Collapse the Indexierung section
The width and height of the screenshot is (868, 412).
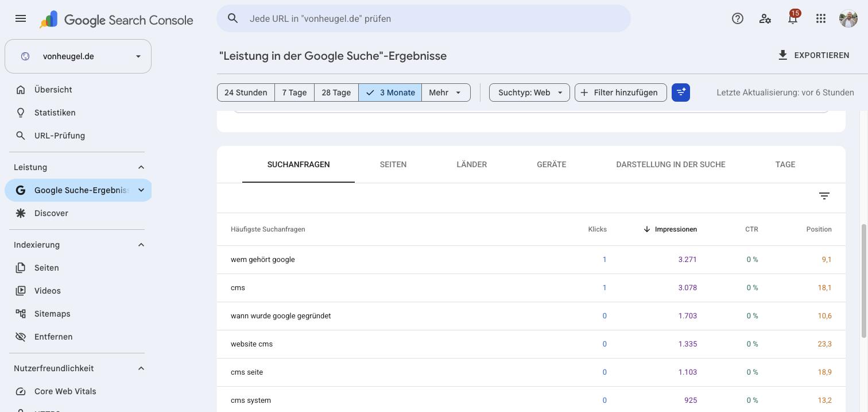(x=141, y=245)
